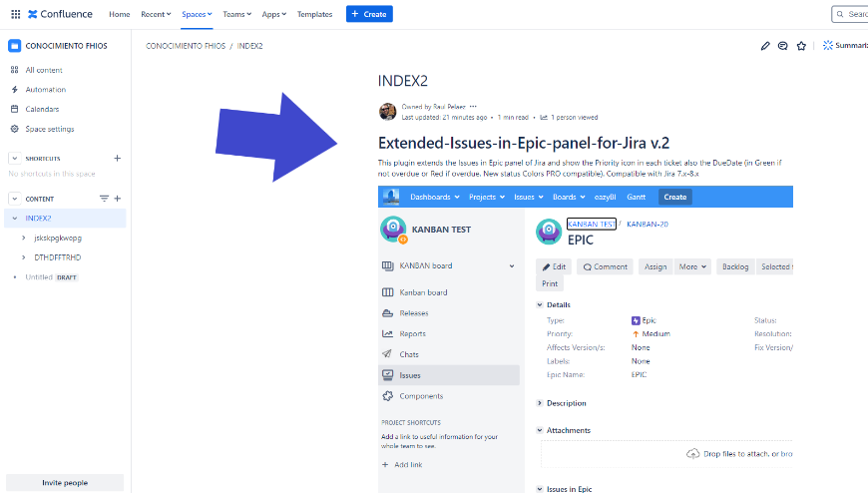Viewport: 868px width, 493px height.
Task: Click the INDEX2 page title
Action: 403,81
